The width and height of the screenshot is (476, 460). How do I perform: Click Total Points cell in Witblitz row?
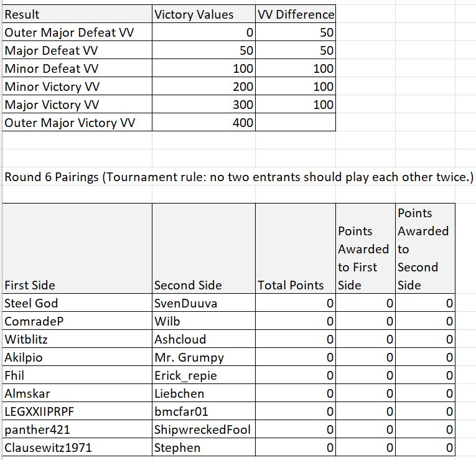point(296,339)
